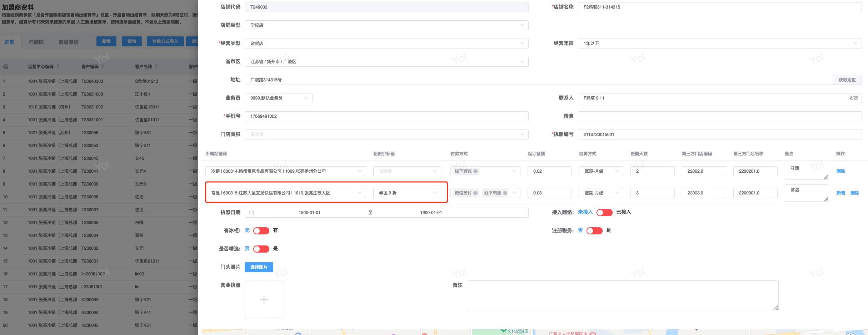Screen dimensions: 868x335
Task: Click customer name 江小鱼1 in table
Action: [143, 94]
